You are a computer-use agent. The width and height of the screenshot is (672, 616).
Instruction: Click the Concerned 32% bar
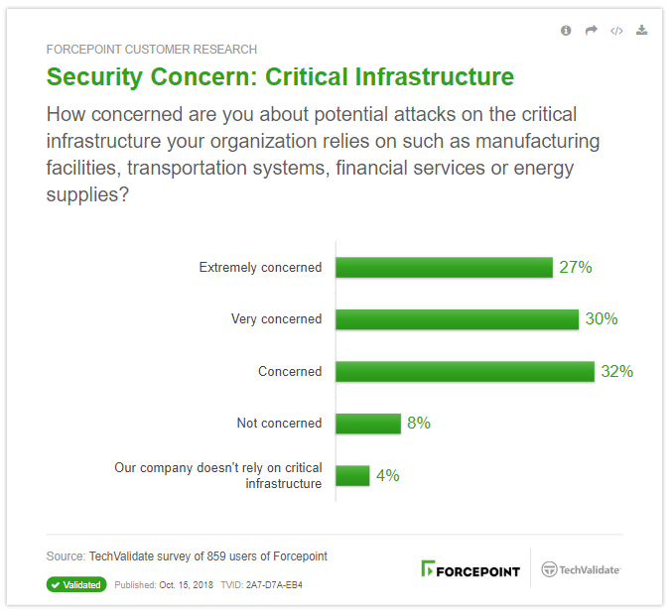465,371
